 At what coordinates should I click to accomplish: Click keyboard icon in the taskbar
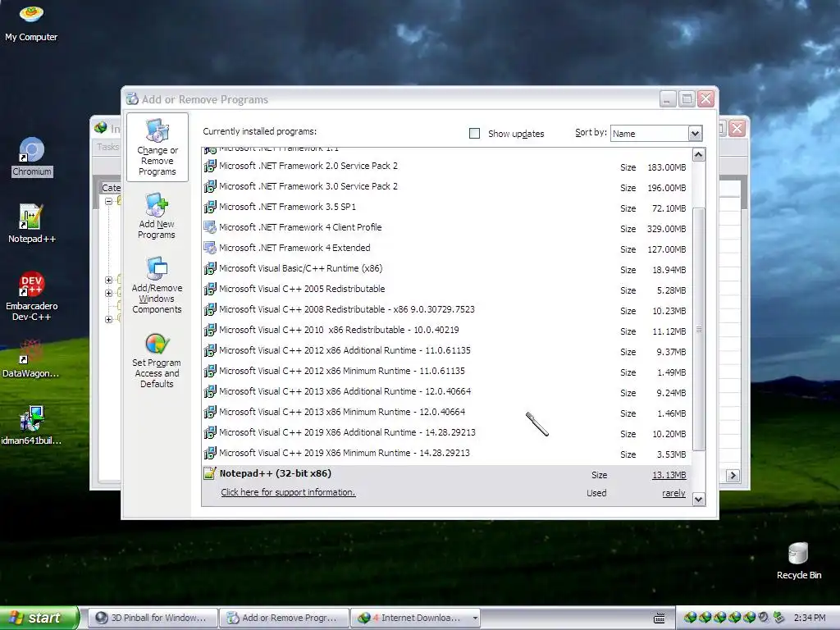pyautogui.click(x=660, y=619)
